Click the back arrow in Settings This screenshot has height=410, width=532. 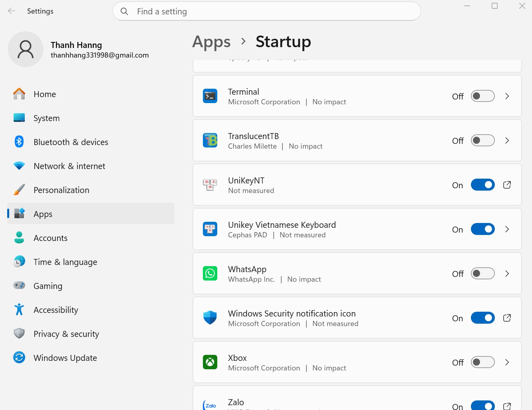[12, 11]
